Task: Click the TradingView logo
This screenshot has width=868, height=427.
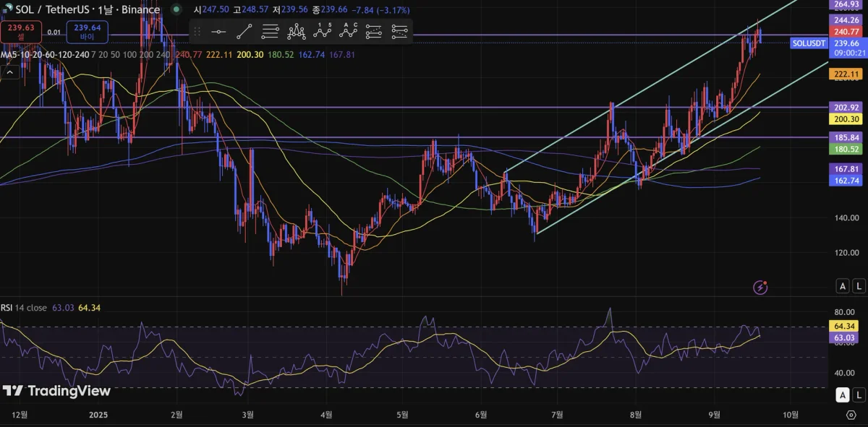Action: click(56, 391)
